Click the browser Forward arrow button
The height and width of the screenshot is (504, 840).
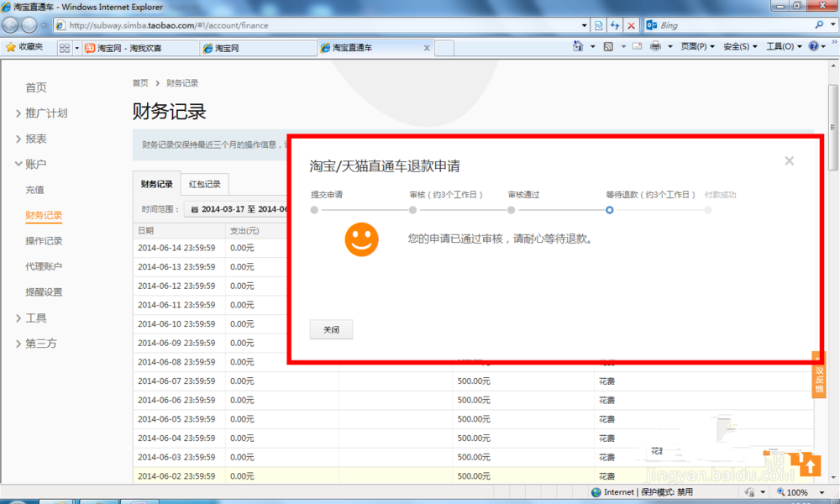point(29,24)
